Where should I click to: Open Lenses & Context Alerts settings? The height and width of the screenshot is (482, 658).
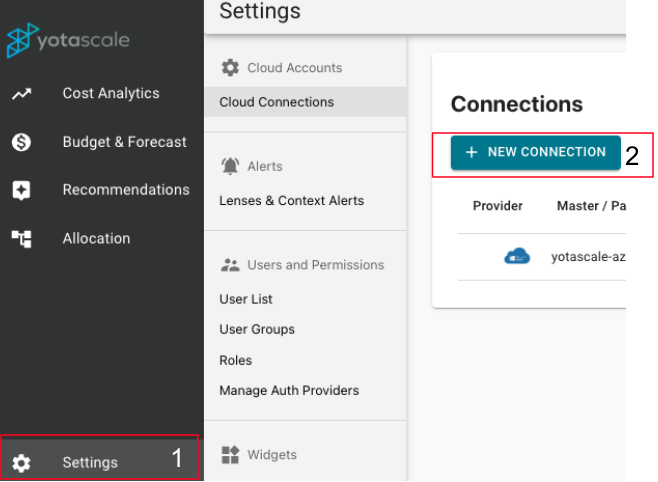coord(291,200)
